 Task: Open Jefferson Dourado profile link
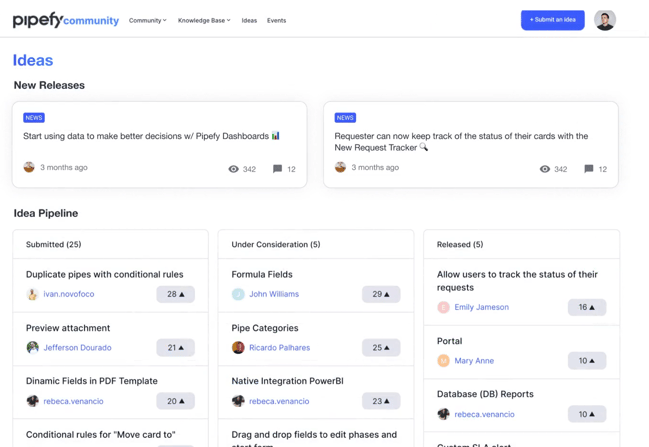coord(77,347)
